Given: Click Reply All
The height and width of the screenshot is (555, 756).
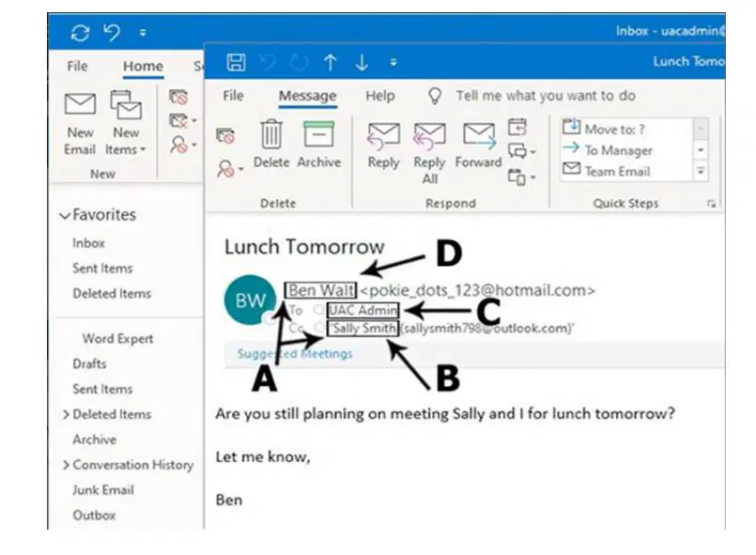Looking at the screenshot, I should coord(429,152).
